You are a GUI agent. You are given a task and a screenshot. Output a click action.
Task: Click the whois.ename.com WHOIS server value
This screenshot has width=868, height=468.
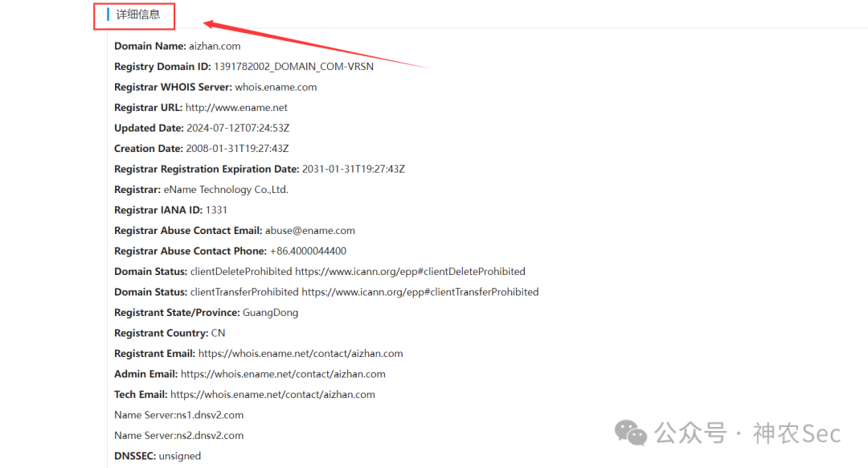point(276,87)
